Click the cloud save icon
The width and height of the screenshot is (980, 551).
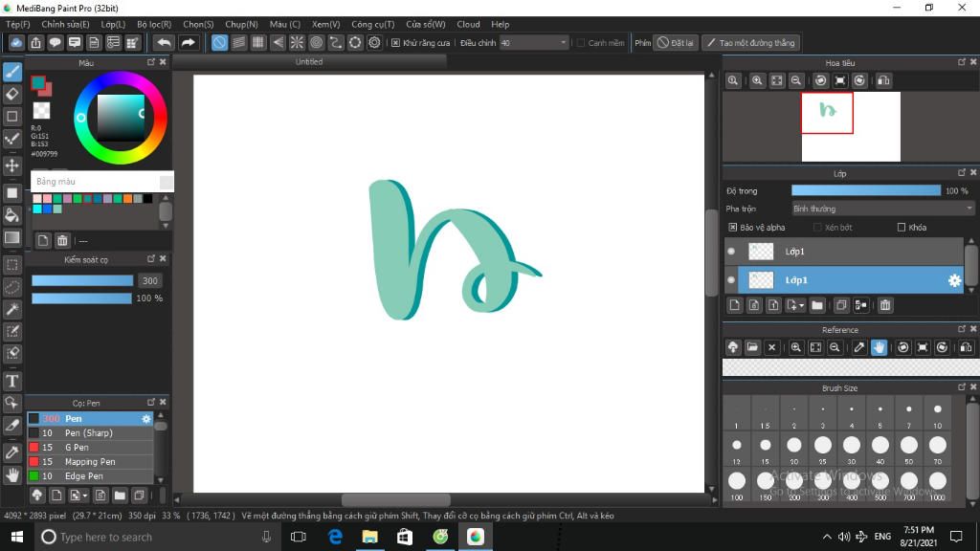[16, 42]
